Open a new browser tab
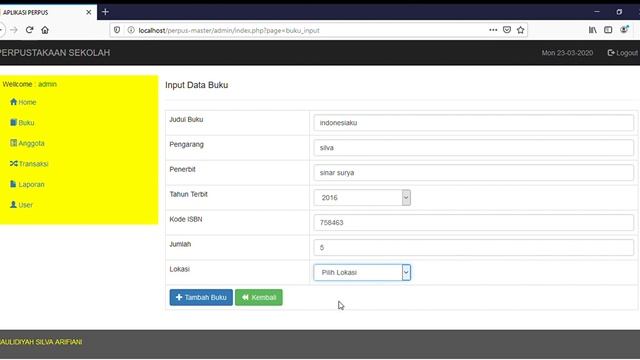The height and width of the screenshot is (360, 640). [105, 12]
